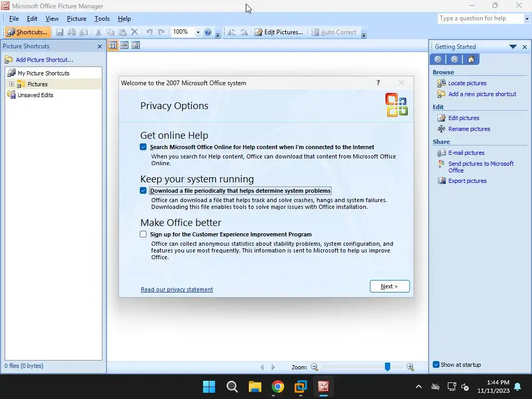The width and height of the screenshot is (532, 399).
Task: Click the zoom slider handle
Action: [x=387, y=366]
